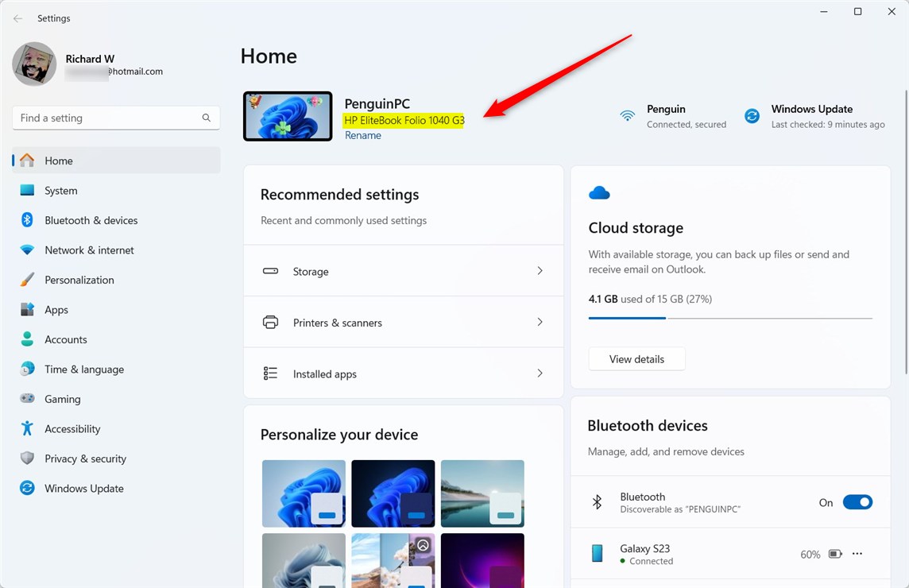The height and width of the screenshot is (588, 909).
Task: Select the ocean wallpaper thumbnail under Personalize your device
Action: [482, 493]
